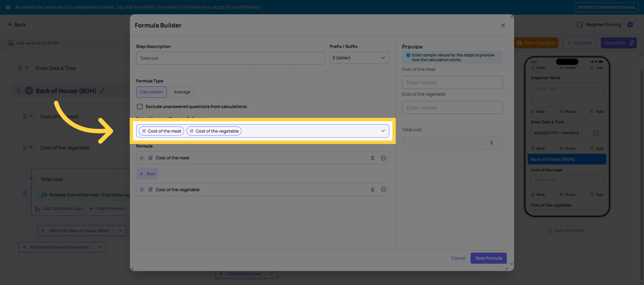Click Add Reference link
The width and height of the screenshot is (644, 285).
click(x=107, y=208)
